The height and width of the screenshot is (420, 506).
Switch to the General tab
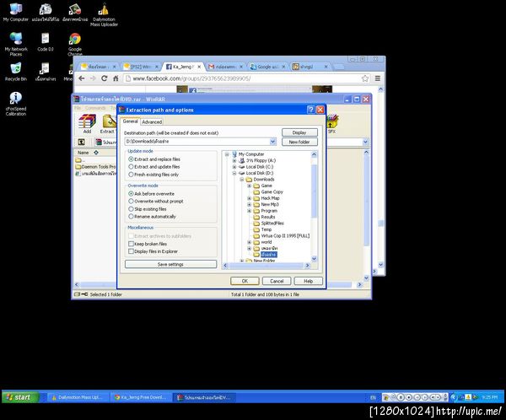(x=131, y=121)
